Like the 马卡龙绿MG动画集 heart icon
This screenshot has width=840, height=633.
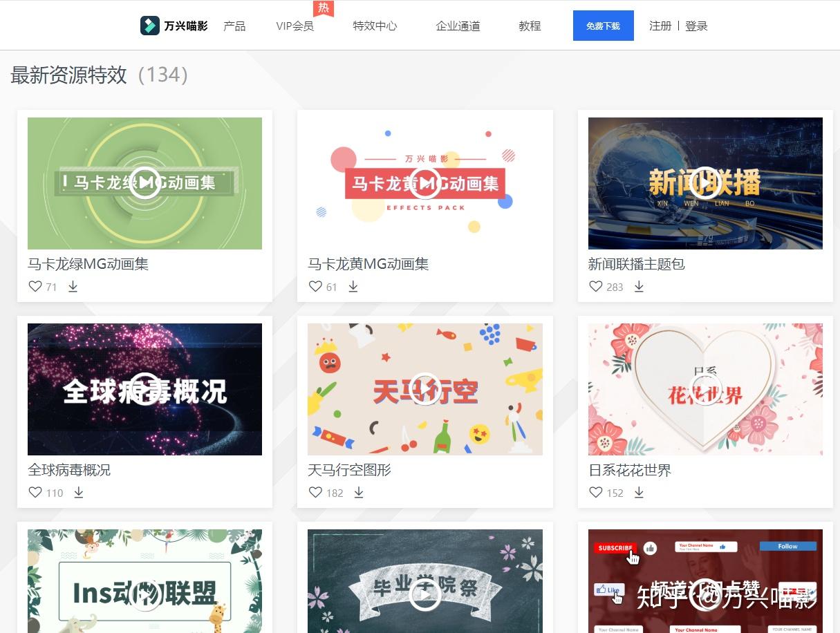coord(35,286)
